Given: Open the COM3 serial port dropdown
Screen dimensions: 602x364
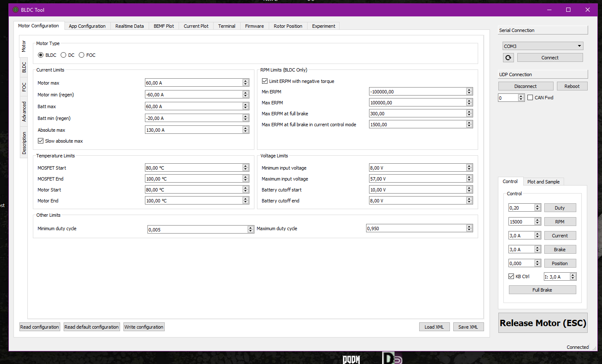Looking at the screenshot, I should (x=543, y=46).
